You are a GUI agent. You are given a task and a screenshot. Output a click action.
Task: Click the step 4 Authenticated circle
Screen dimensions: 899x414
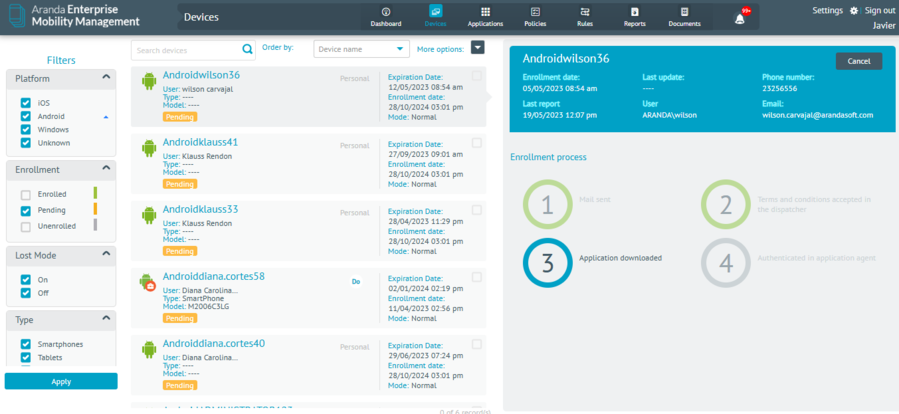(x=726, y=263)
